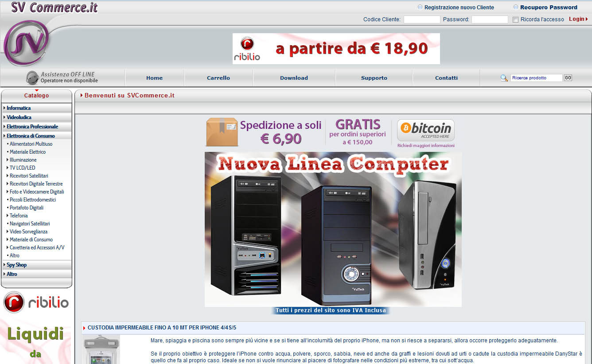The image size is (592, 364).
Task: Open Materiale di Consumo subcategory
Action: [31, 240]
